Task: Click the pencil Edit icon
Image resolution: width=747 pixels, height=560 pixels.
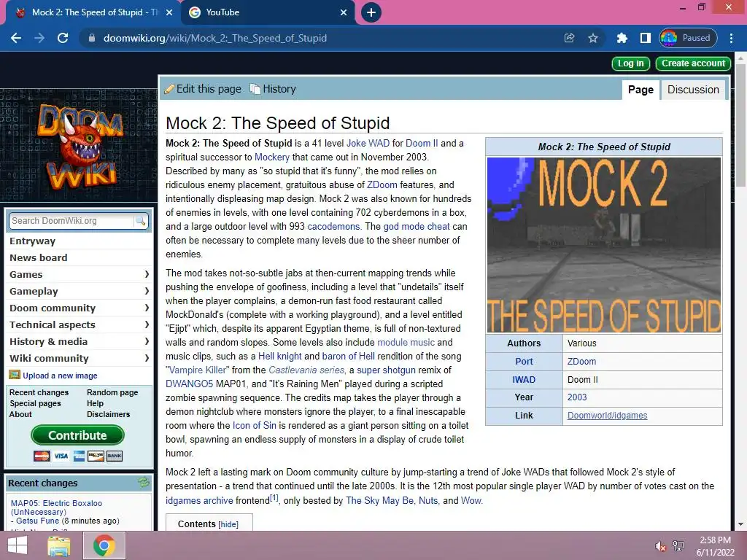Action: pyautogui.click(x=169, y=89)
